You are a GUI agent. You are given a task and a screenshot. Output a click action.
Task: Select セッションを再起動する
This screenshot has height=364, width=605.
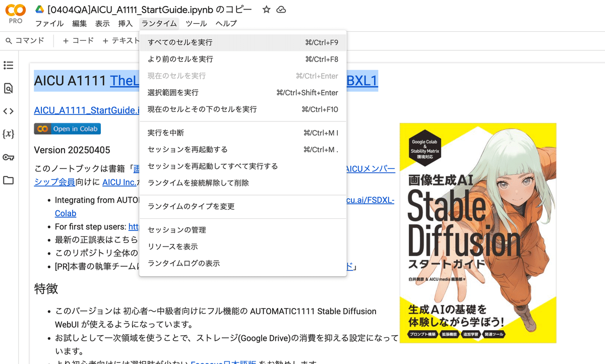coord(243,150)
